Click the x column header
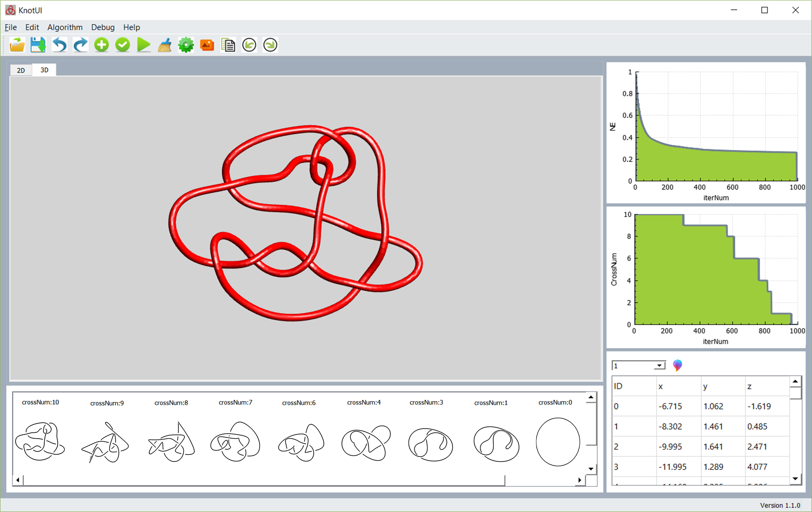 [679, 386]
